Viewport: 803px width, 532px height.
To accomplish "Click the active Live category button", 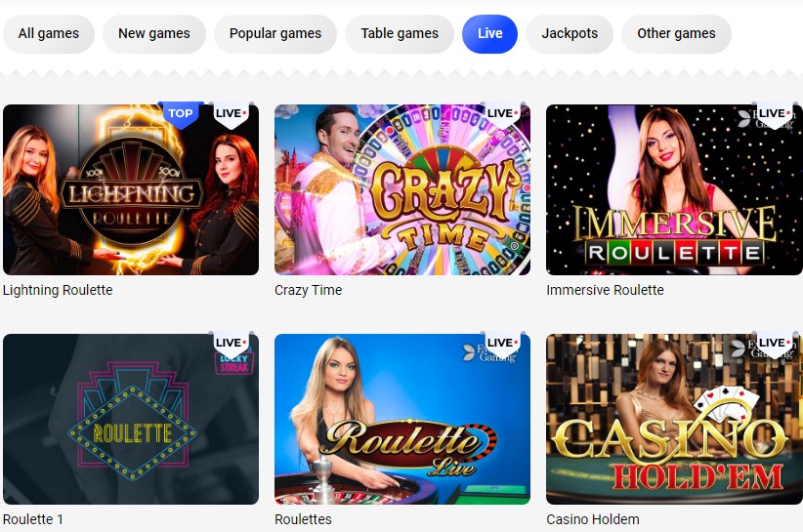I will pyautogui.click(x=489, y=34).
